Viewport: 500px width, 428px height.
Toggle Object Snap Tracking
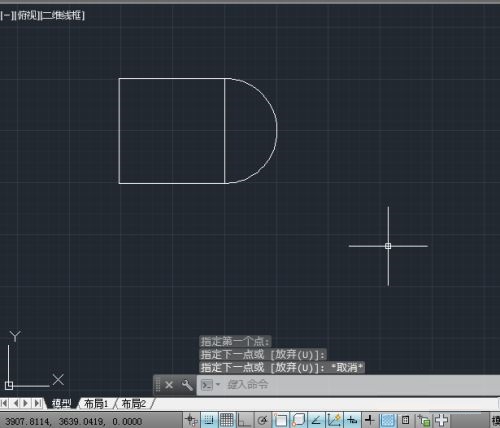pyautogui.click(x=316, y=420)
